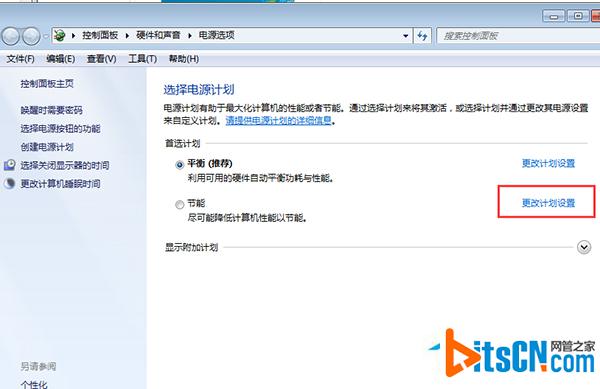Click the 搜索控制面板 search box

518,36
